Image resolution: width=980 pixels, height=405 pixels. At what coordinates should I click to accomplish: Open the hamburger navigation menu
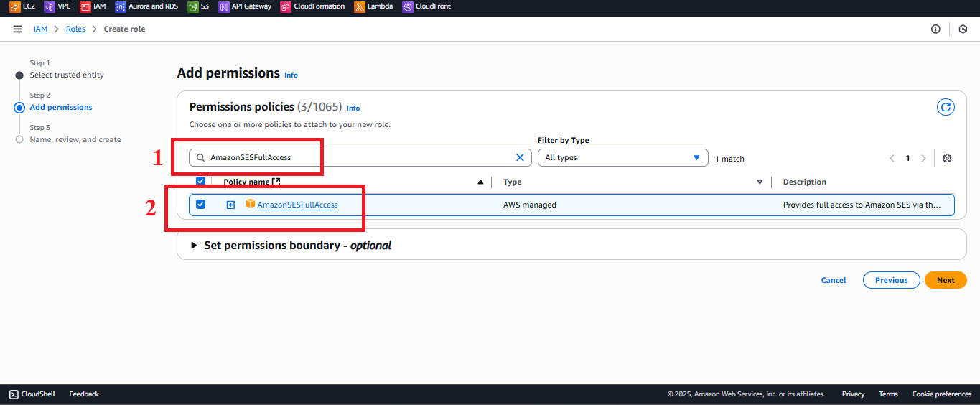(x=17, y=29)
